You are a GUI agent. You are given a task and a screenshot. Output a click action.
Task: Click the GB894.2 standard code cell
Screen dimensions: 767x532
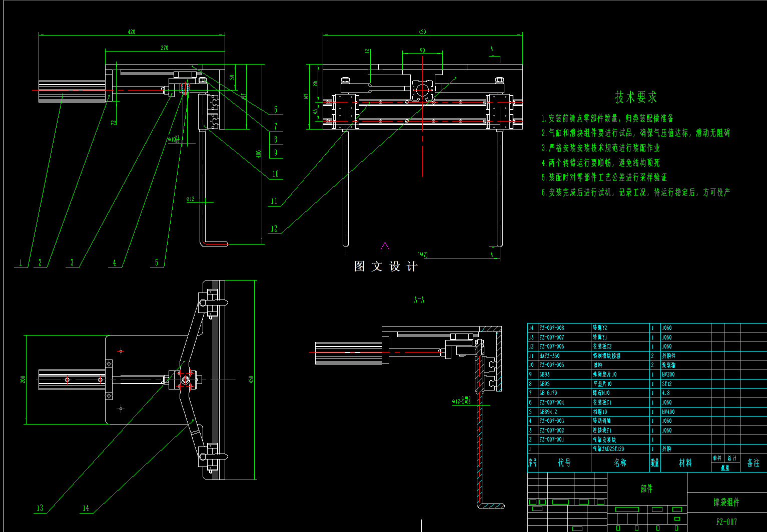coord(548,412)
